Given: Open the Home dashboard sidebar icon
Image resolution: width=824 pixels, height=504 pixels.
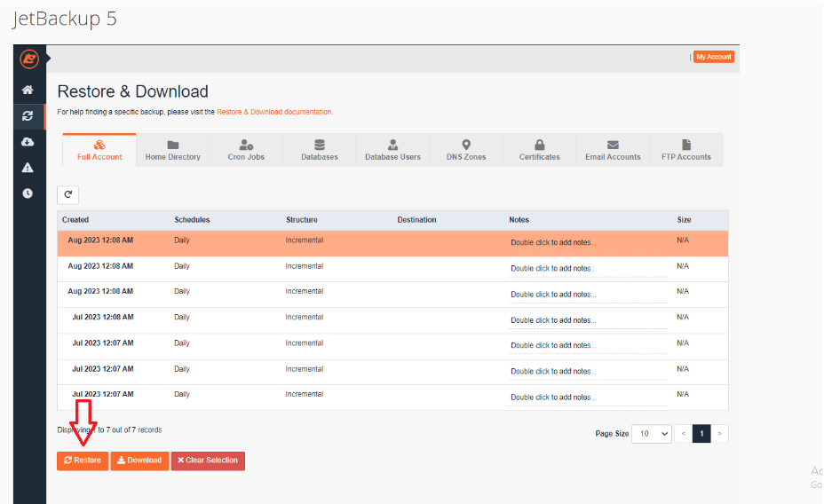Looking at the screenshot, I should click(28, 90).
